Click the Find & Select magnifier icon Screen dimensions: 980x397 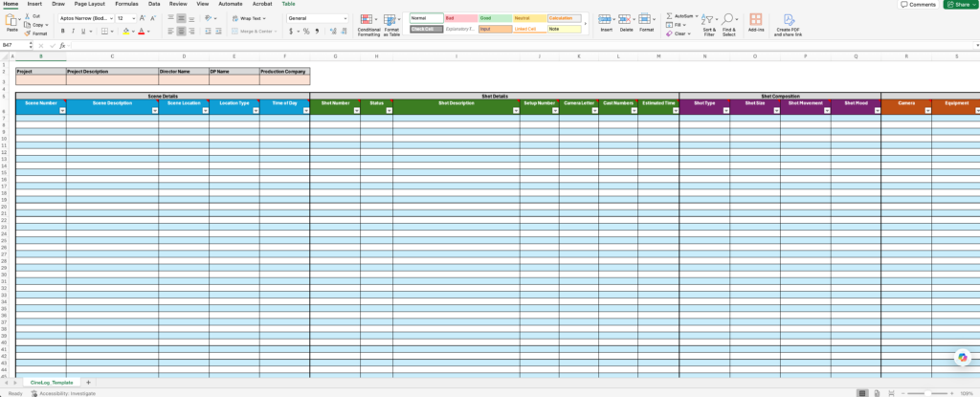coord(727,19)
